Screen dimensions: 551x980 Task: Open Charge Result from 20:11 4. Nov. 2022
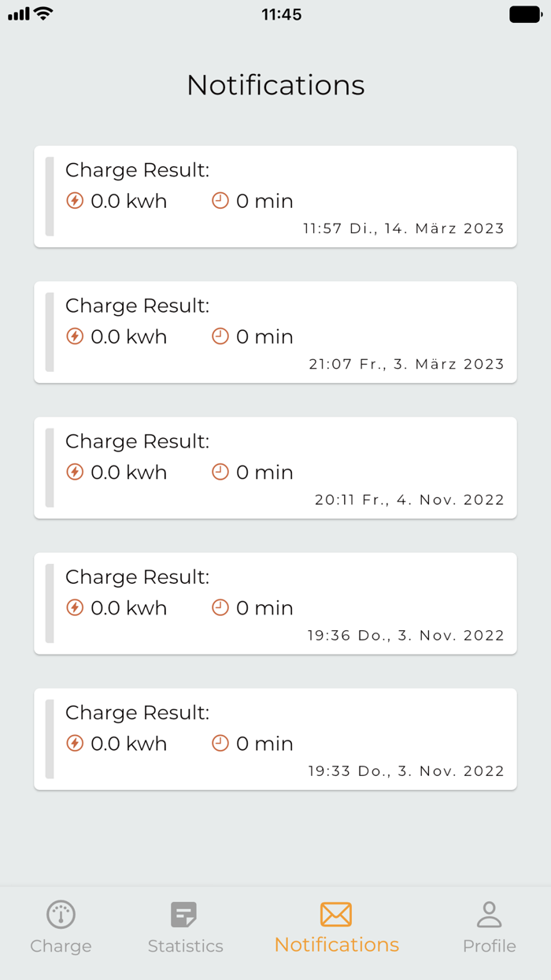click(275, 467)
